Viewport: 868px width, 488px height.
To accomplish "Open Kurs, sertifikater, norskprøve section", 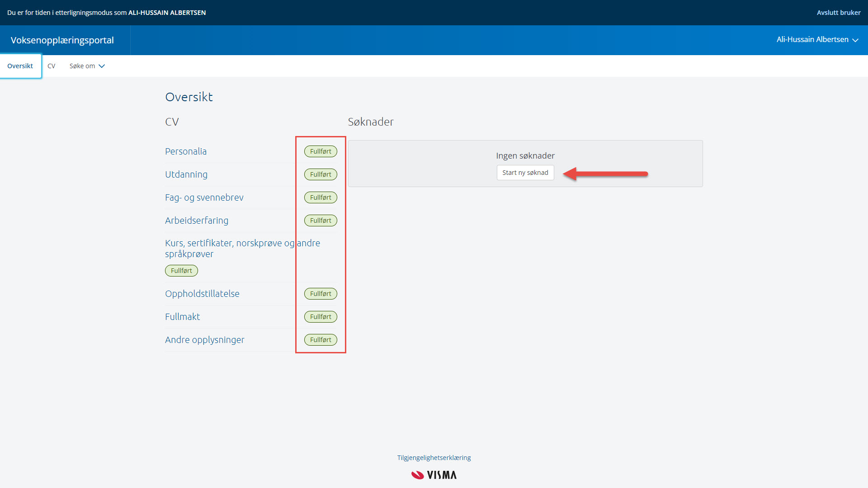I will coord(242,249).
